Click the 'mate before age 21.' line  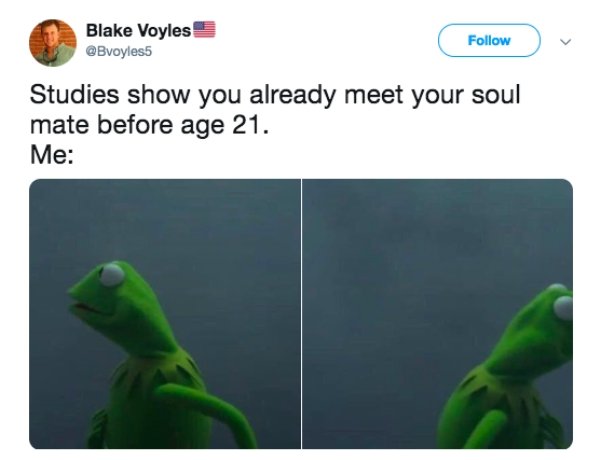coord(149,125)
